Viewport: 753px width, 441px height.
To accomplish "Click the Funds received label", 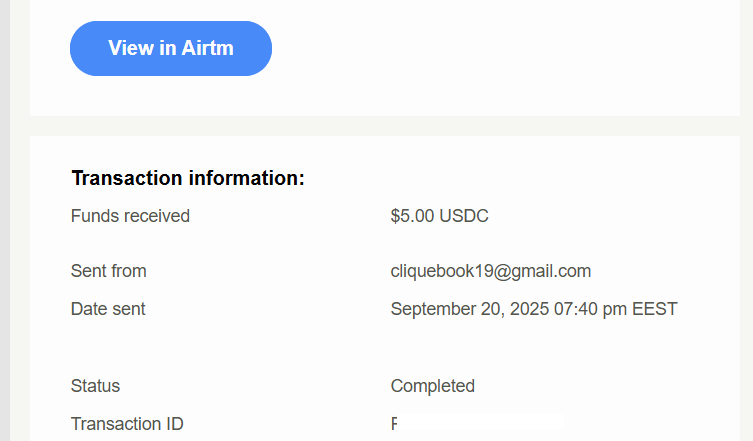I will click(x=130, y=216).
